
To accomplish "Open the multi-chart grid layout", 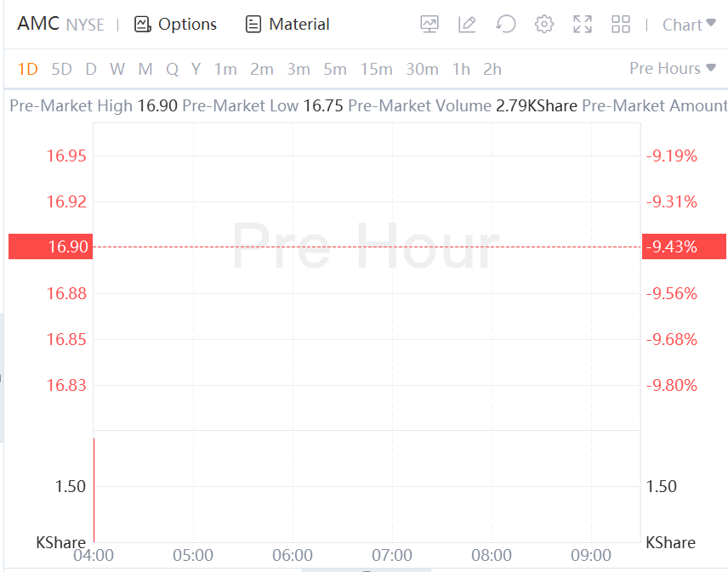I will [621, 25].
